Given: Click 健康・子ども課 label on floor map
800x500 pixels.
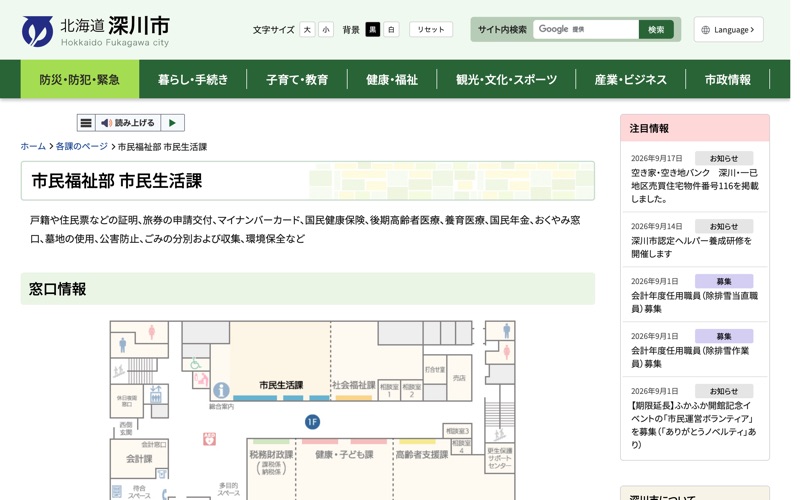Looking at the screenshot, I should click(344, 455).
